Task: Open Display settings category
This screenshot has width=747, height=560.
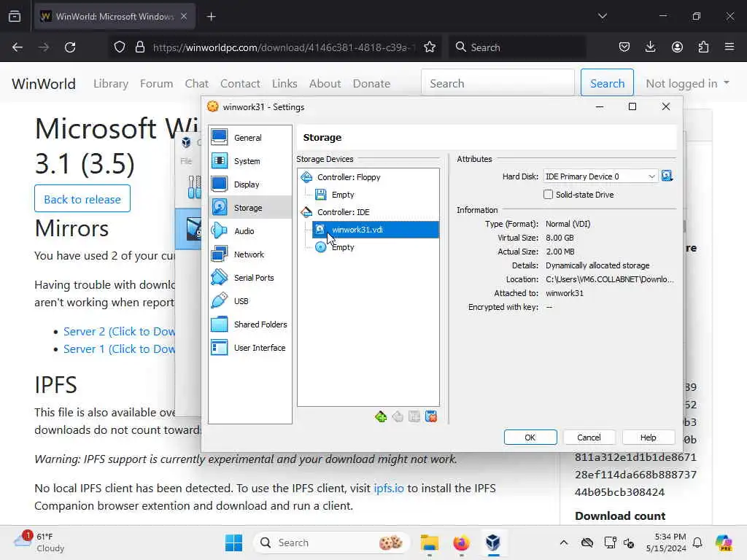Action: click(249, 184)
